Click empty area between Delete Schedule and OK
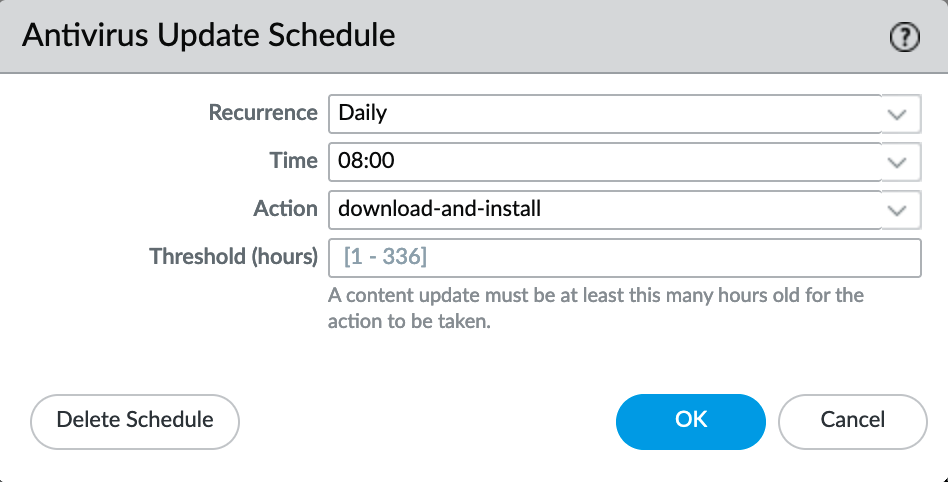 pyautogui.click(x=428, y=420)
